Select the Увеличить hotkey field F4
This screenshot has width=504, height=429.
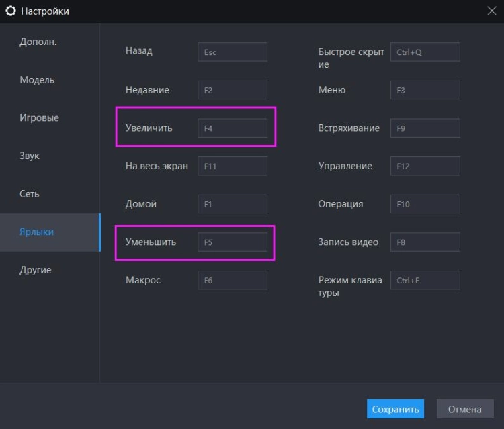click(x=232, y=128)
